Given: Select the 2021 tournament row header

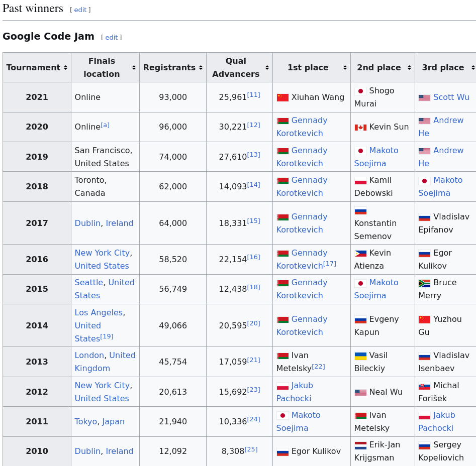Looking at the screenshot, I should coord(37,97).
